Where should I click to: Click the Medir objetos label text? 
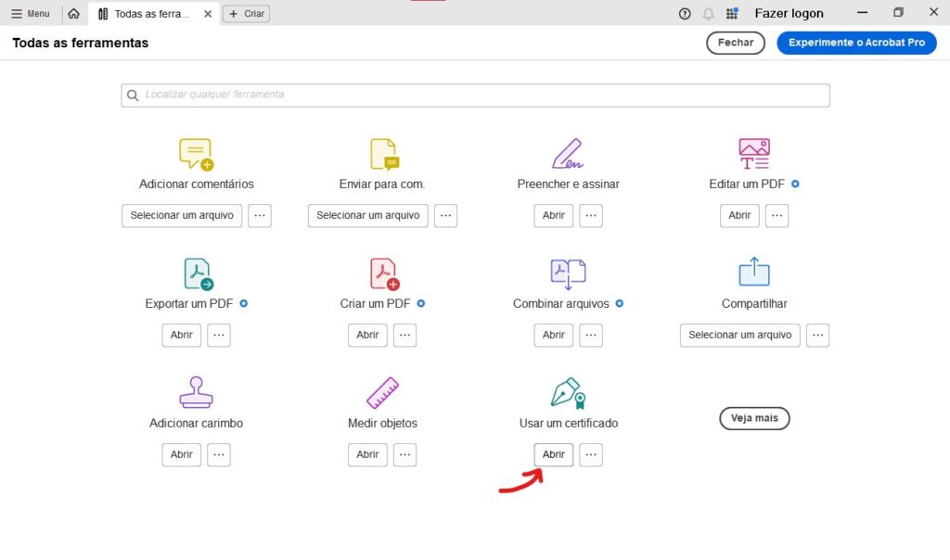(x=382, y=423)
